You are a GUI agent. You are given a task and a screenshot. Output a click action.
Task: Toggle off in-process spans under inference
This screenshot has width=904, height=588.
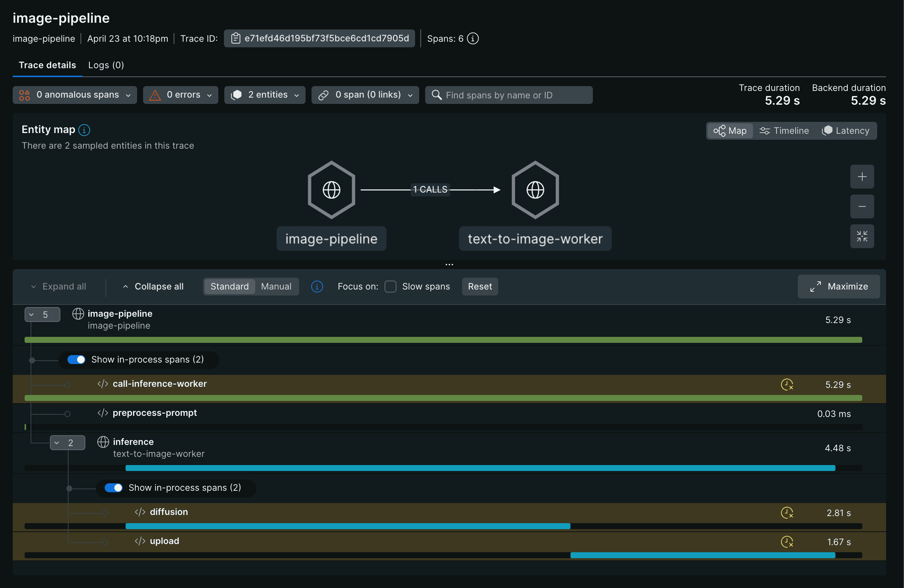tap(114, 488)
